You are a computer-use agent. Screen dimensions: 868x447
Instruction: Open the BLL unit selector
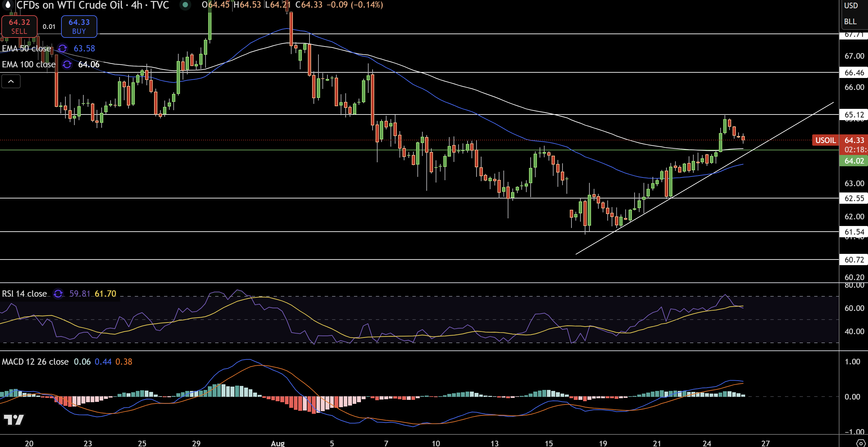pos(850,22)
